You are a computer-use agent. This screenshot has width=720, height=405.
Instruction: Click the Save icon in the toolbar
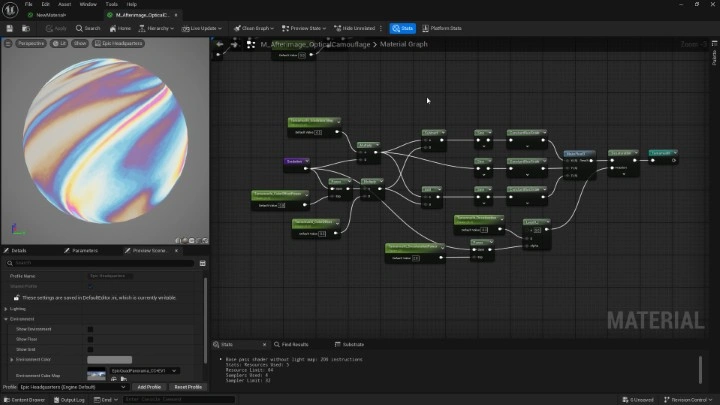(9, 28)
